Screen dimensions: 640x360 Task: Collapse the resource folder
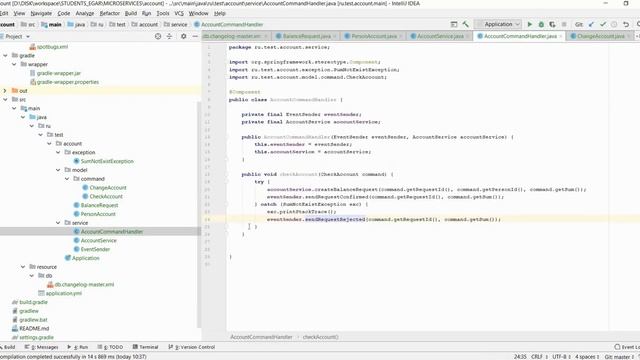click(23, 267)
